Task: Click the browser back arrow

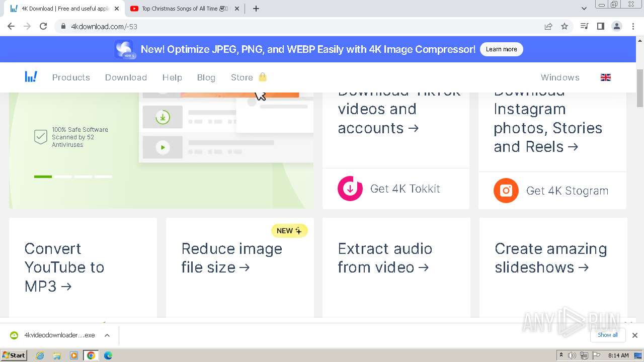Action: tap(11, 26)
